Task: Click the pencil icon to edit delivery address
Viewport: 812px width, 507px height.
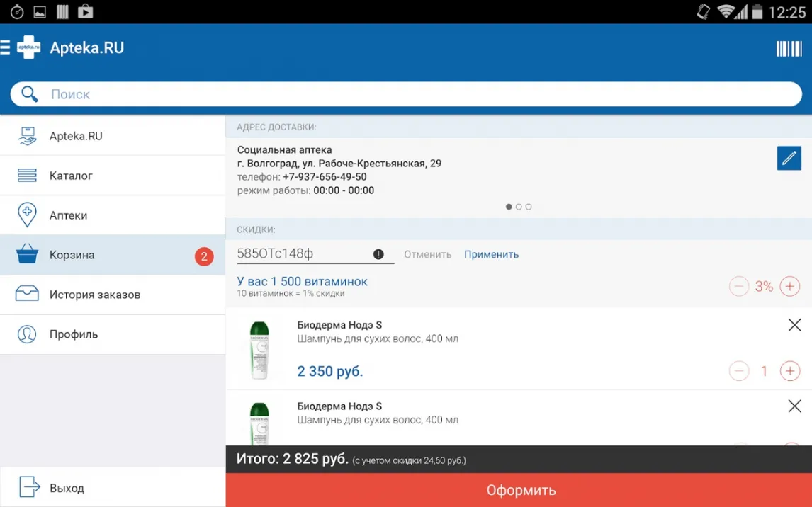Action: 789,158
